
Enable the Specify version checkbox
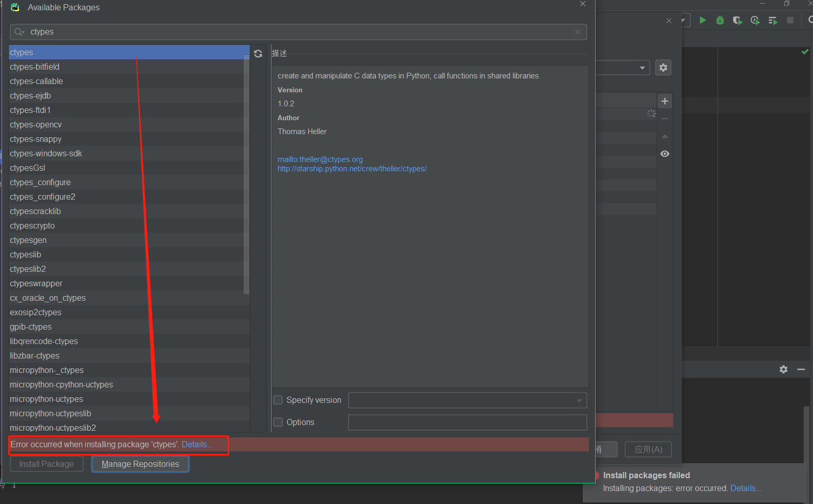(x=278, y=400)
